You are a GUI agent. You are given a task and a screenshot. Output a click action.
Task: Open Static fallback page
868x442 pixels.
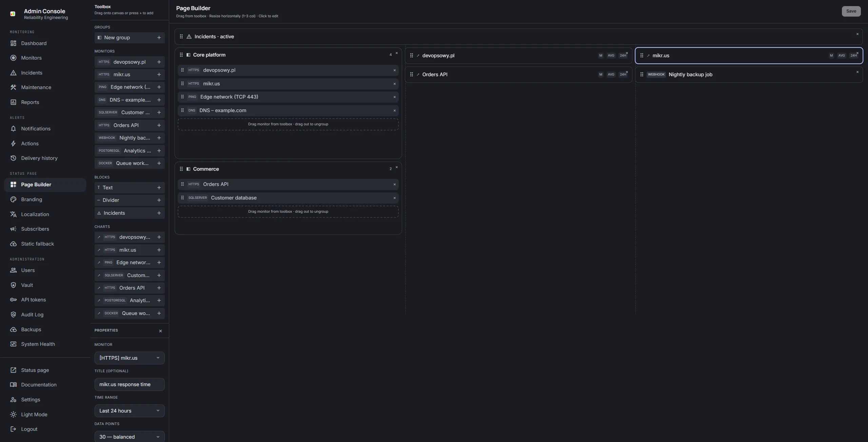(45, 244)
